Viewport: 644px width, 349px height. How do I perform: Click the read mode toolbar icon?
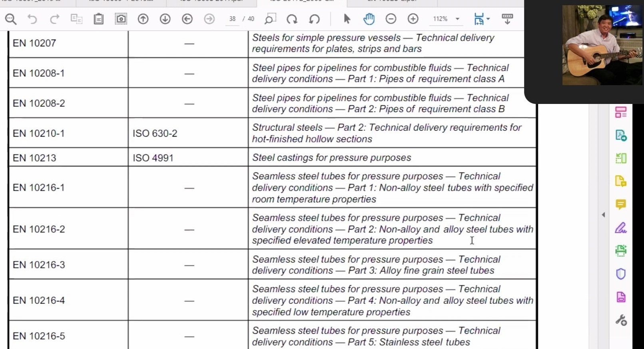507,19
